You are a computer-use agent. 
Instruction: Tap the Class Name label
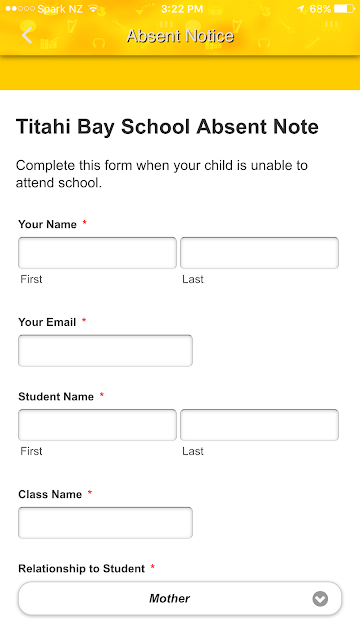[50, 494]
